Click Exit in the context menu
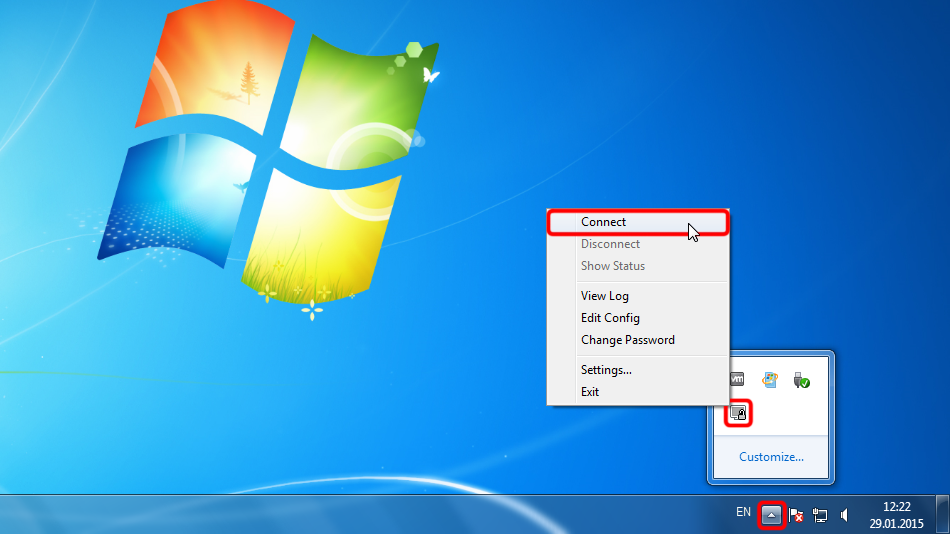Viewport: 950px width, 534px height. (x=590, y=392)
